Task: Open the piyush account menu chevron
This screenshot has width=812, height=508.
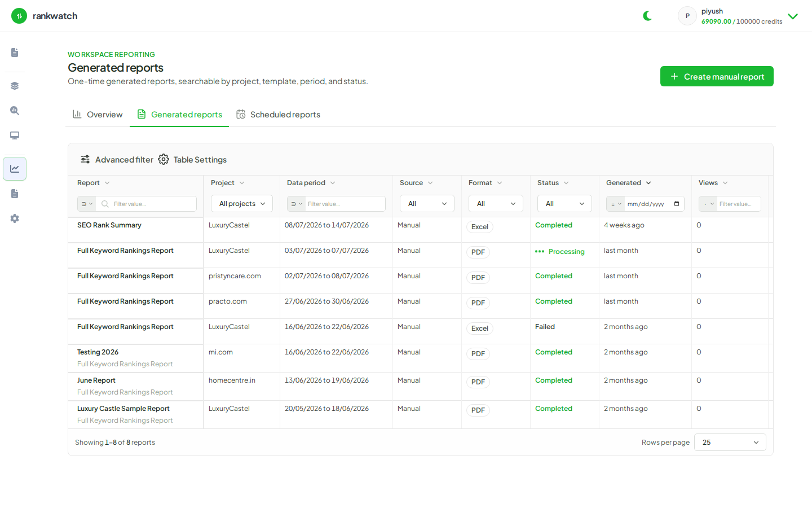Action: pos(793,16)
